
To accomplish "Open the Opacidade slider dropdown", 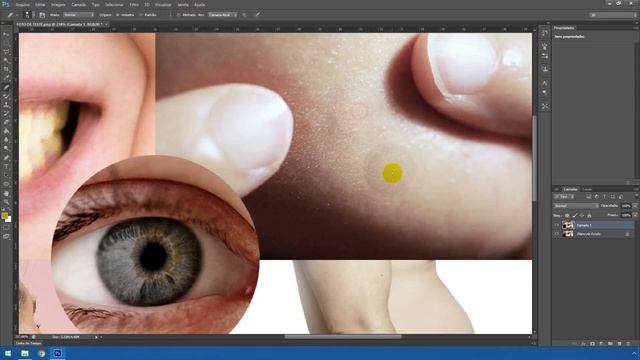I will [635, 206].
